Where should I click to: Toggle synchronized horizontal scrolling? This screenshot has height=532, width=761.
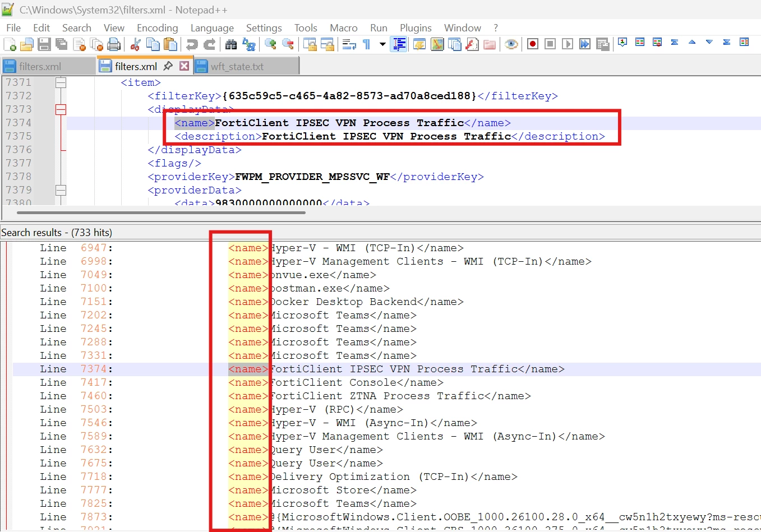327,44
